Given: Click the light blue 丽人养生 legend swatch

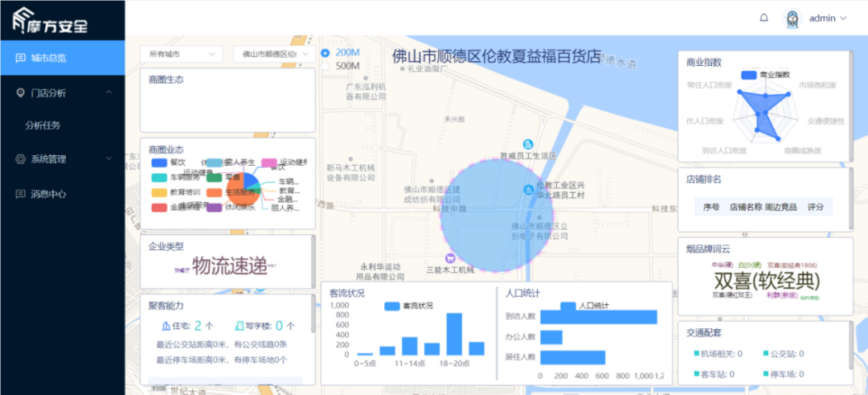Looking at the screenshot, I should tap(214, 163).
